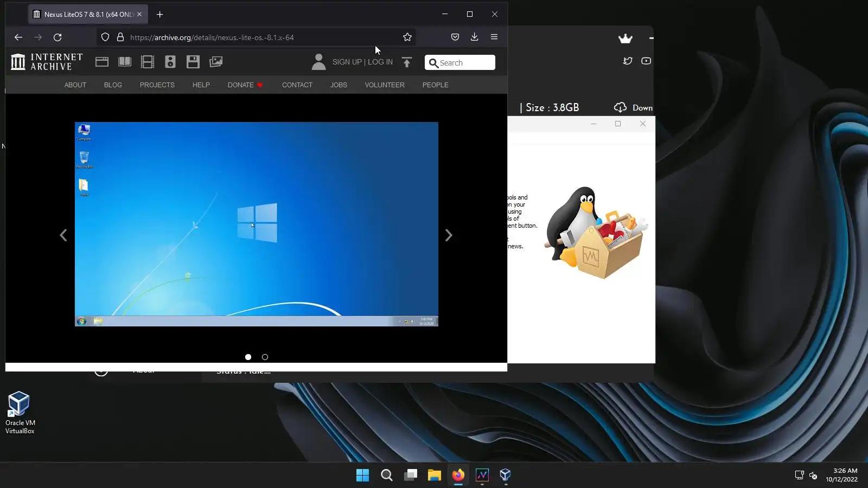The image size is (868, 488).
Task: Click the crown icon in the background window
Action: tap(626, 38)
